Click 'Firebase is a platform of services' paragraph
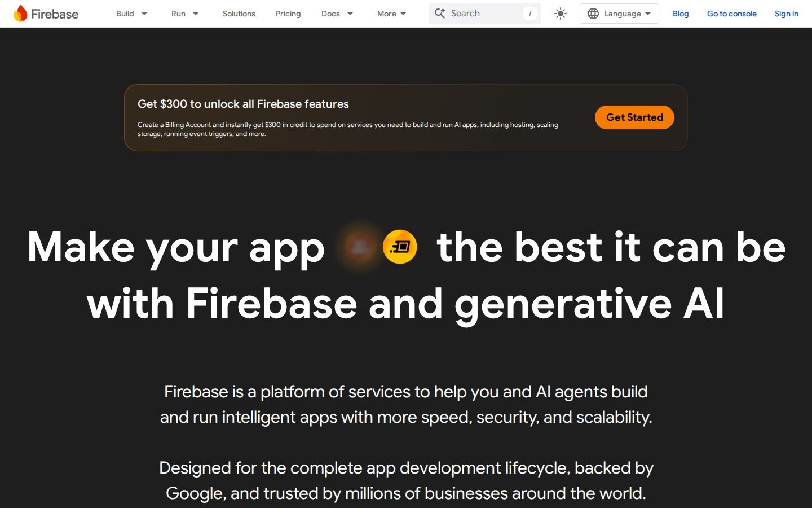The image size is (812, 508). tap(406, 404)
